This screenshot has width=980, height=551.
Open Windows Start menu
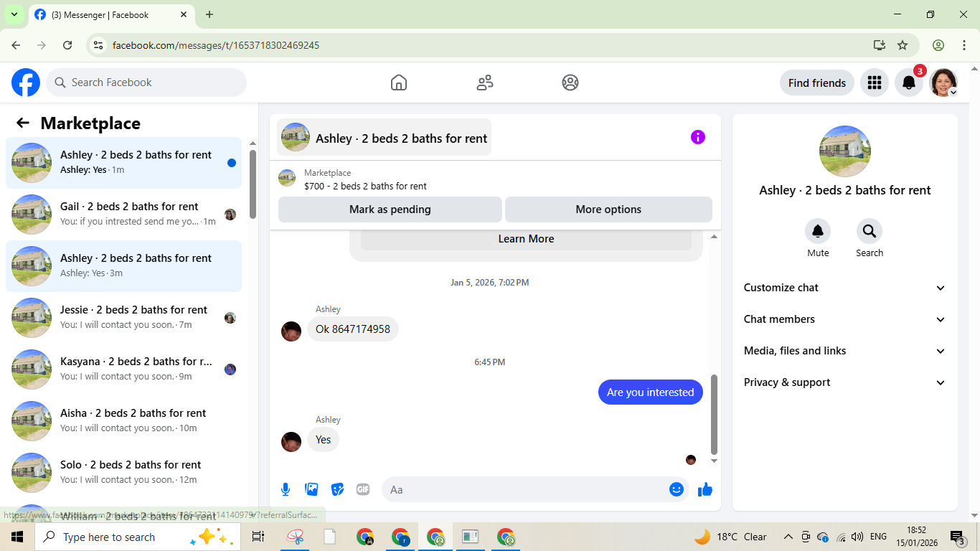pos(17,537)
